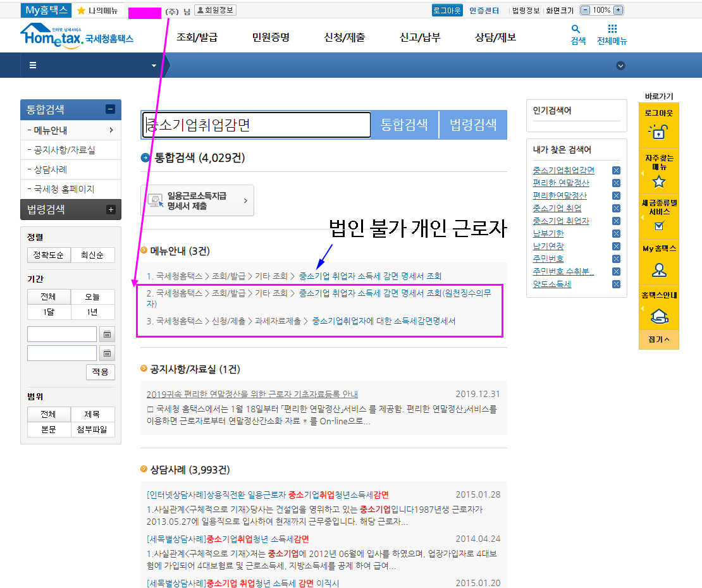The image size is (702, 588).
Task: Collapse the 통합검색 panel minus icon
Action: (110, 109)
